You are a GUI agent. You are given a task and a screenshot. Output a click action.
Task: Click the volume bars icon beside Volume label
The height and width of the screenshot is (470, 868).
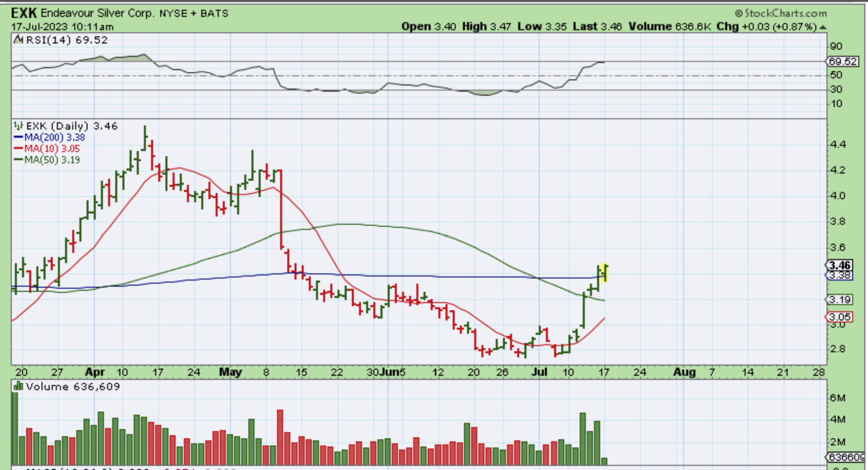[x=18, y=387]
